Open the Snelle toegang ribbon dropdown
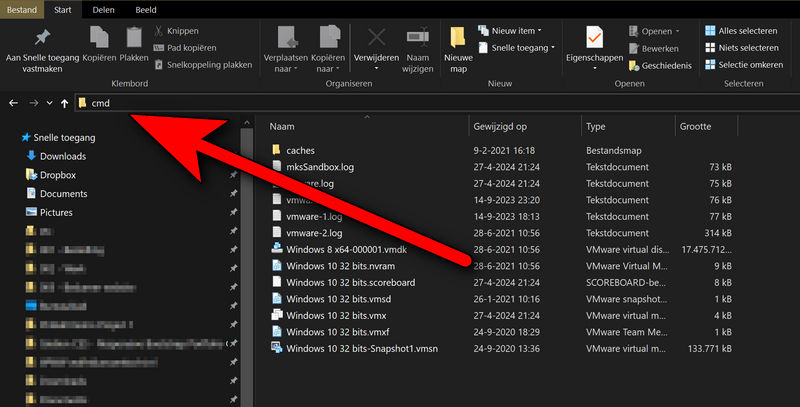 (x=517, y=48)
